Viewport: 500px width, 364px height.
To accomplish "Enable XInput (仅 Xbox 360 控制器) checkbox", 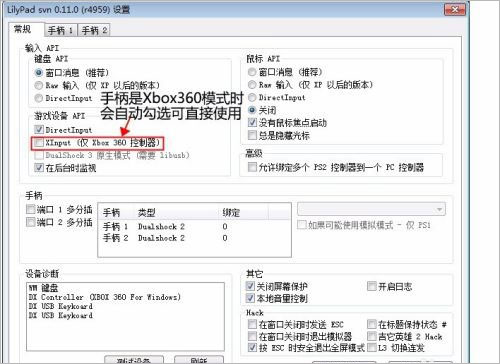I will point(39,143).
